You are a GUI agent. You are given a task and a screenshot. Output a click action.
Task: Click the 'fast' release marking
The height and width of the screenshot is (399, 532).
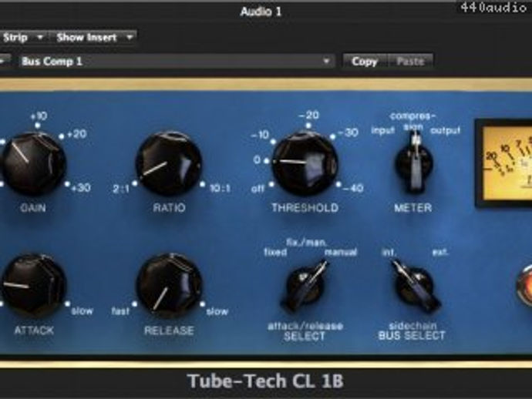pos(120,310)
